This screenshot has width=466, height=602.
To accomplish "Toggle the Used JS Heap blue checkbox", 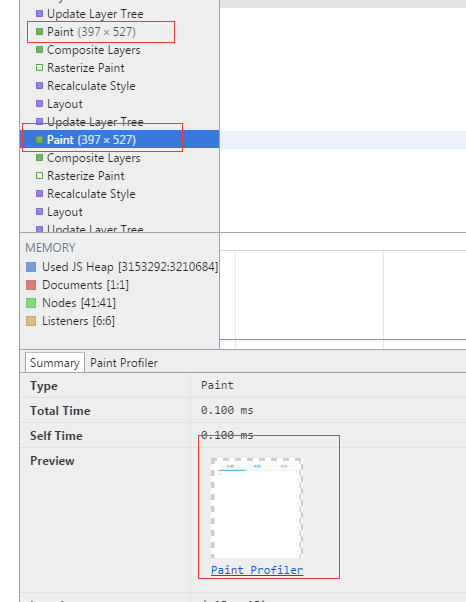I will pyautogui.click(x=31, y=267).
